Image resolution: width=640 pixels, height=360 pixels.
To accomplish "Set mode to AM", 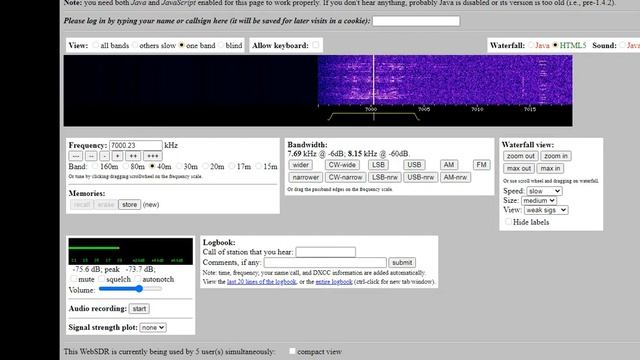I will pos(449,165).
